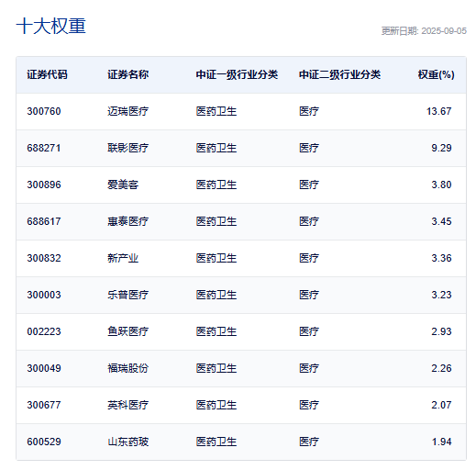Select the 惠泰医疗 row name
This screenshot has height=470, width=476.
pos(127,221)
